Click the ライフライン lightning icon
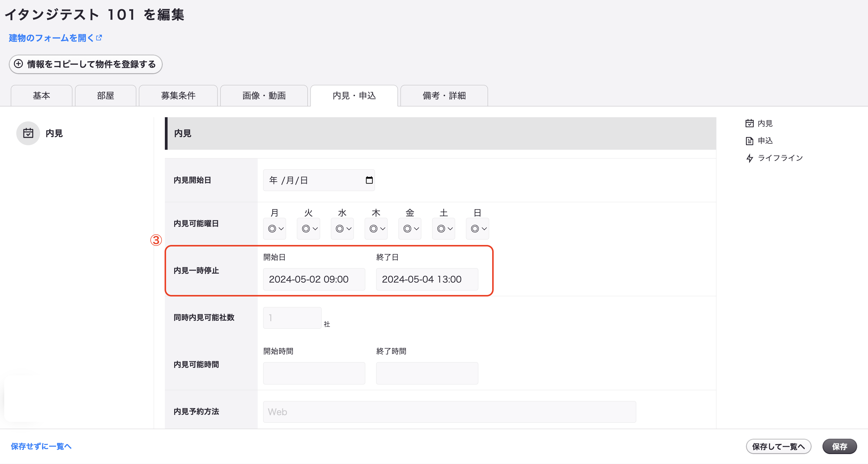 pos(749,158)
